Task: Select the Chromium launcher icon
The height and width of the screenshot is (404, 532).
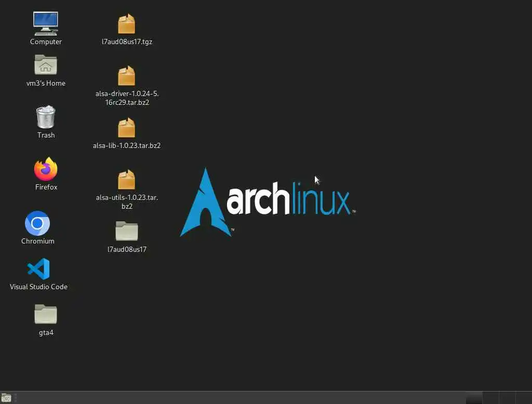Action: [x=37, y=223]
